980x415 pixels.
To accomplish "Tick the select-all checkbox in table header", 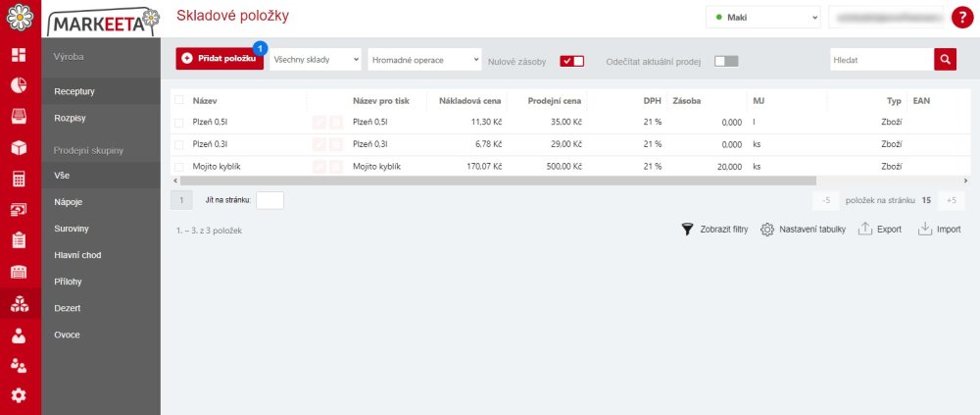I will [x=179, y=99].
